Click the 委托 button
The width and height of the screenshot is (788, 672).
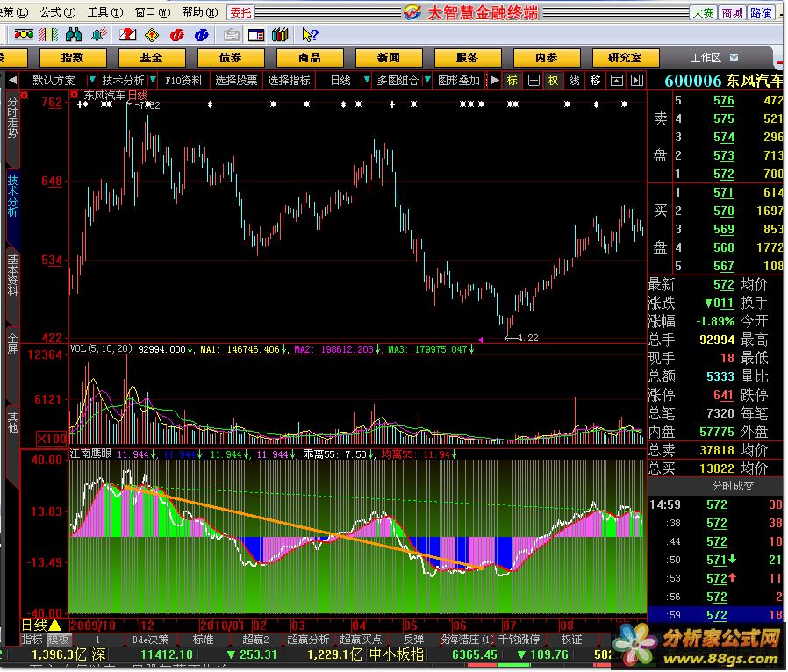click(x=240, y=12)
